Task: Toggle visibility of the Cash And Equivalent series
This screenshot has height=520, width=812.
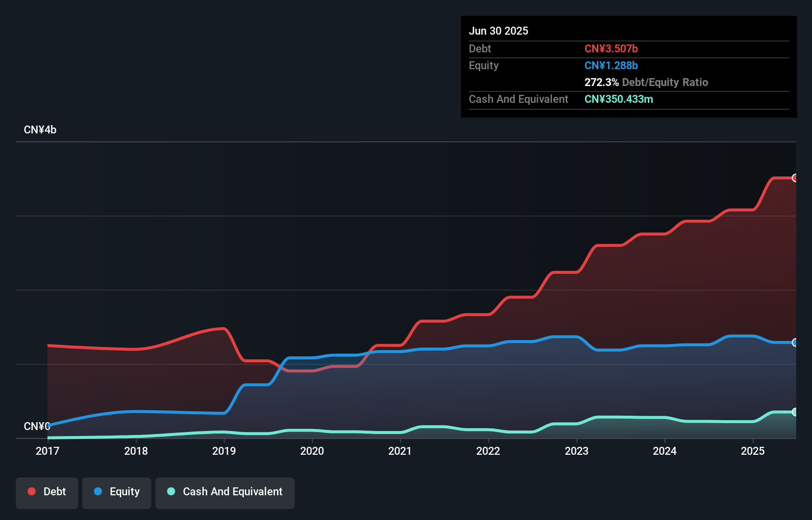Action: point(225,492)
